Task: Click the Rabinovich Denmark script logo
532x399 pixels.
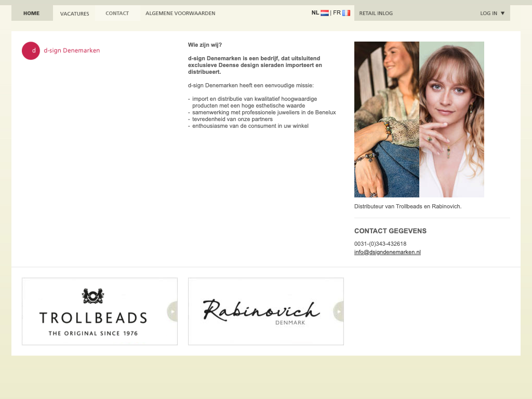Action: (x=261, y=311)
